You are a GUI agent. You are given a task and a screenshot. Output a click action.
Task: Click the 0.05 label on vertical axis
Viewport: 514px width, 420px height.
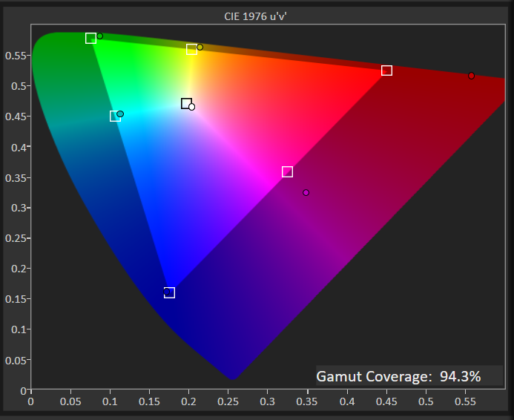point(15,359)
